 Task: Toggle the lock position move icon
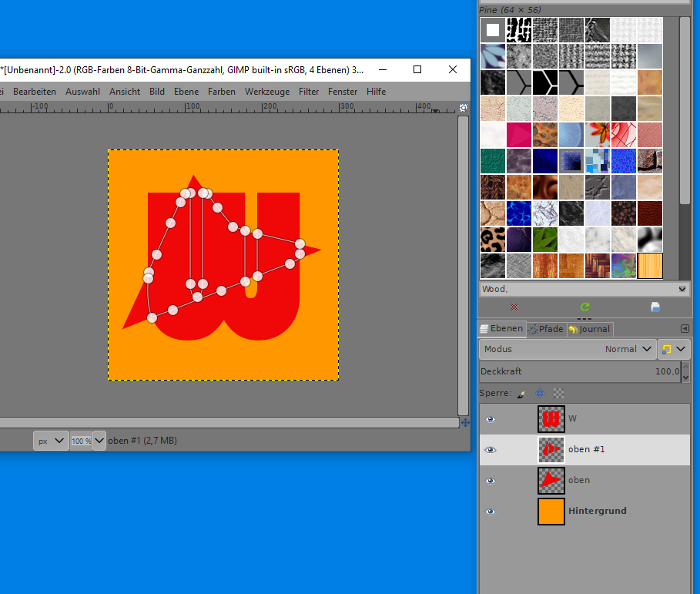[540, 393]
